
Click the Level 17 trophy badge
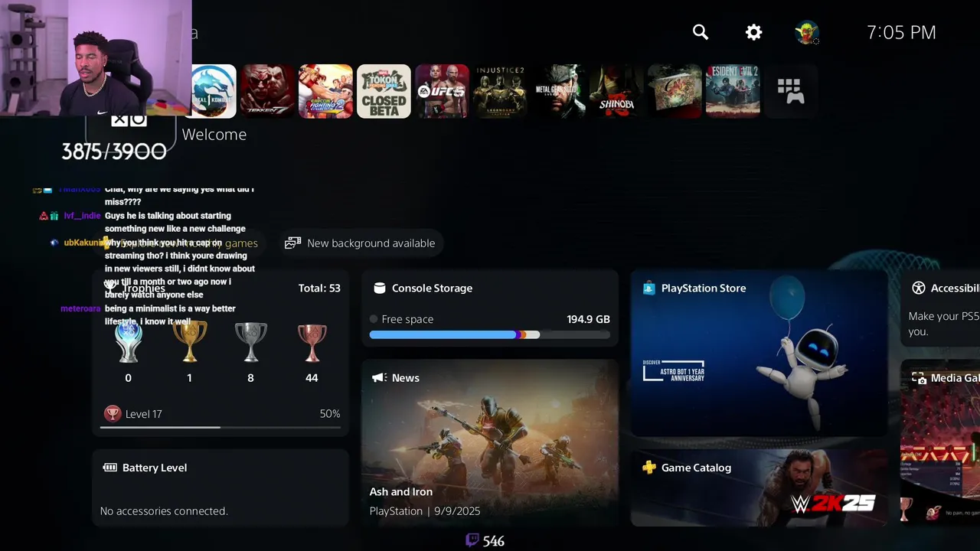pos(113,414)
